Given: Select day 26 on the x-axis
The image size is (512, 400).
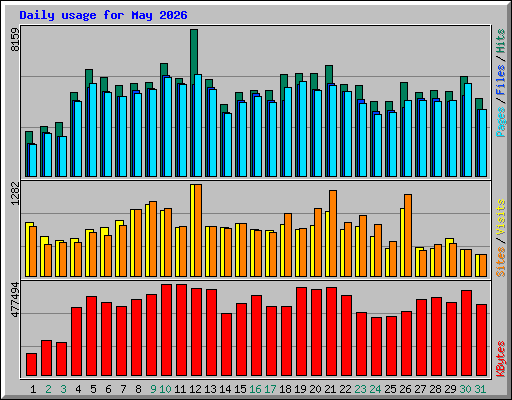Looking at the screenshot, I should (405, 389).
